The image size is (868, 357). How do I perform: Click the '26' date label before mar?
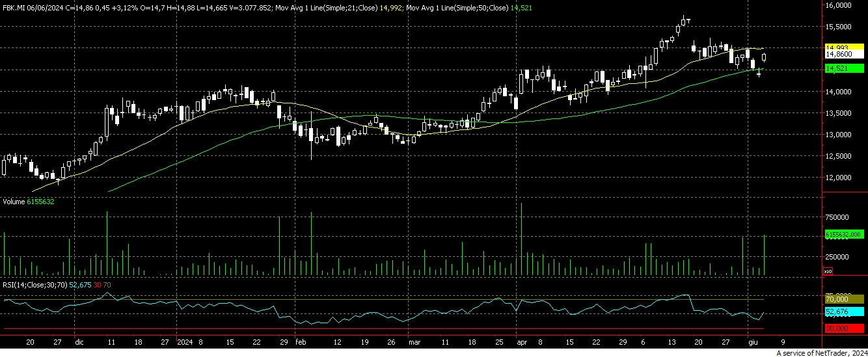coord(392,341)
